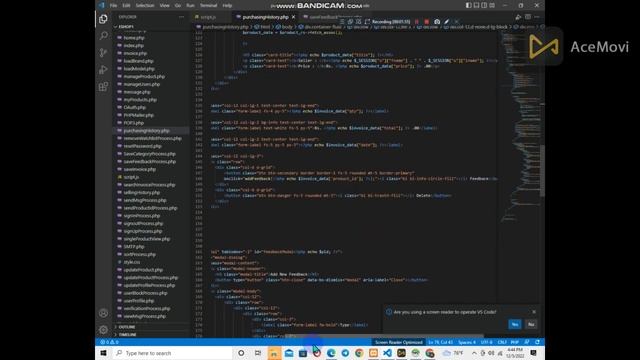Click Yes on the screen reader notification

pos(515,324)
